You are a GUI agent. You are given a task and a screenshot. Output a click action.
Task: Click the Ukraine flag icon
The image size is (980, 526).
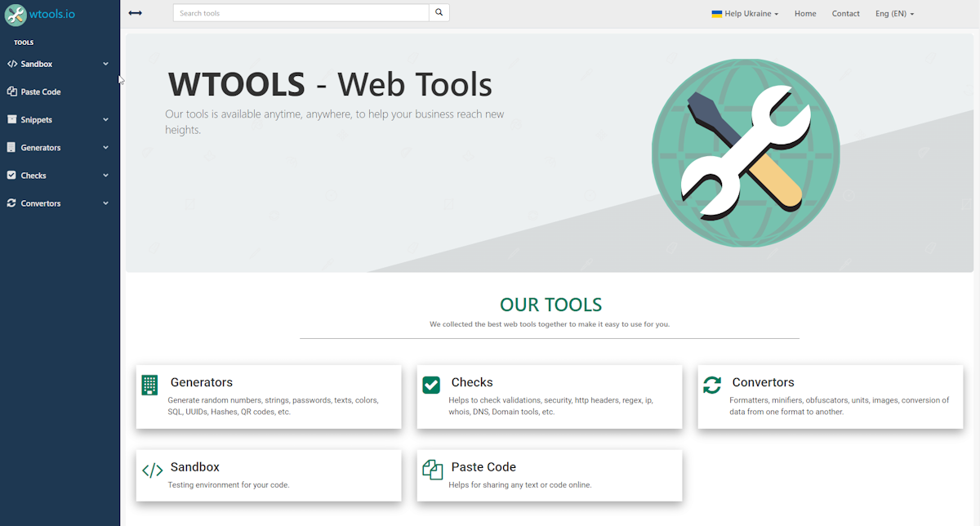(x=717, y=14)
